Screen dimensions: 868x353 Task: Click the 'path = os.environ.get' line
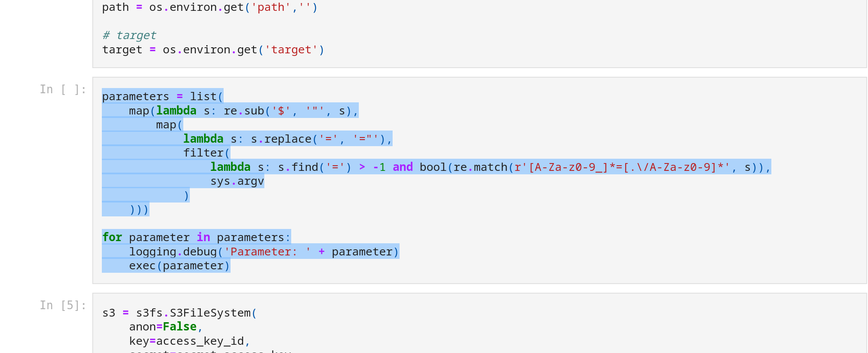click(x=210, y=8)
